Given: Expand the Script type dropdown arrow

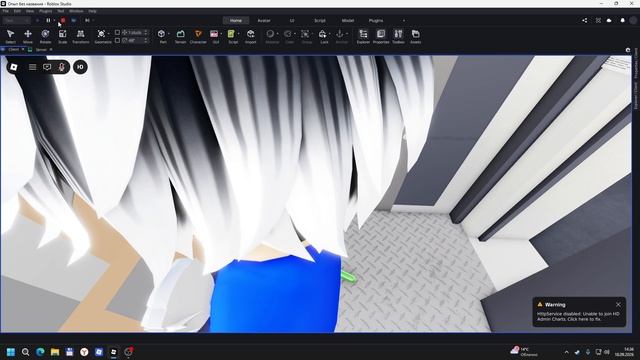Looking at the screenshot, I should pos(238,34).
